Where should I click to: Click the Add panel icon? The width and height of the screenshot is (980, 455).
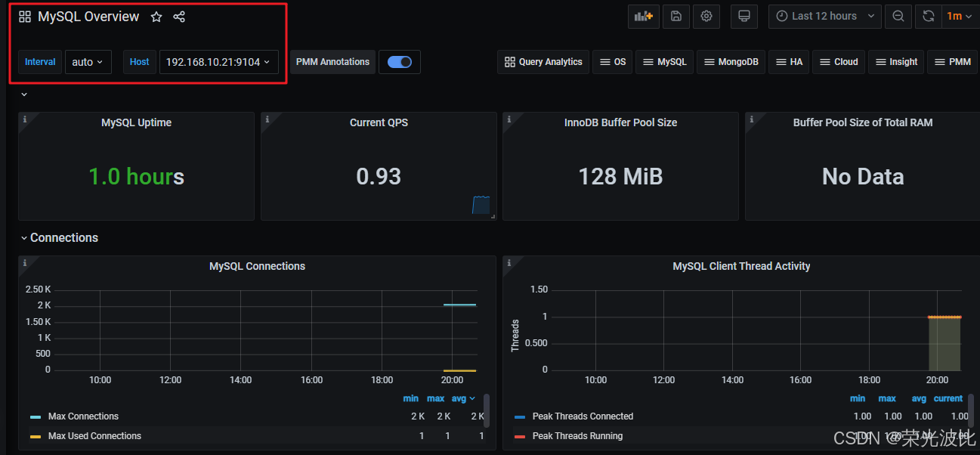click(644, 16)
